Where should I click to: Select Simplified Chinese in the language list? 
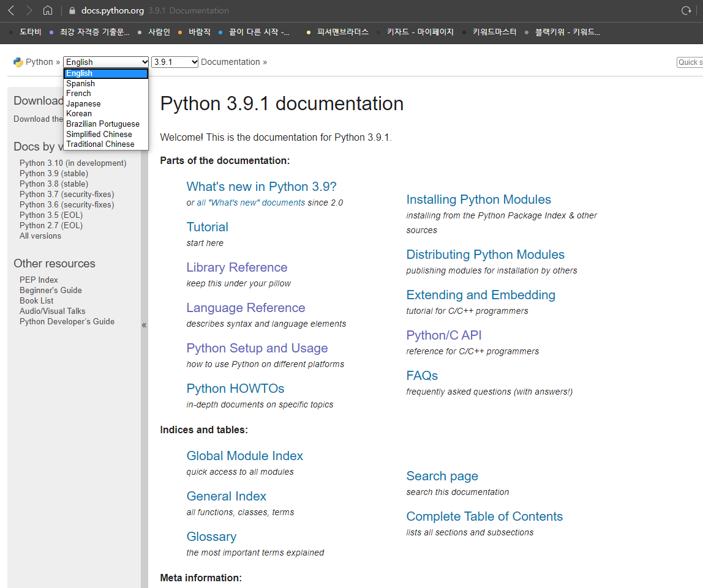tap(106, 135)
